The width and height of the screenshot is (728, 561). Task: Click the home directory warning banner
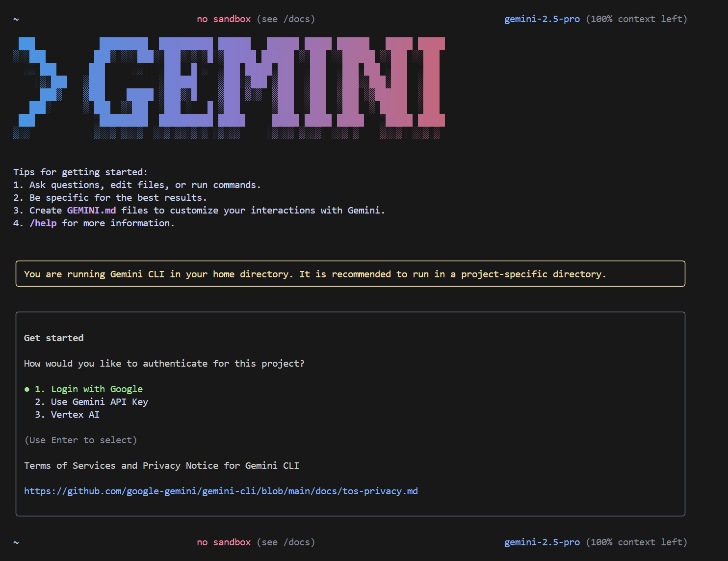coord(350,274)
